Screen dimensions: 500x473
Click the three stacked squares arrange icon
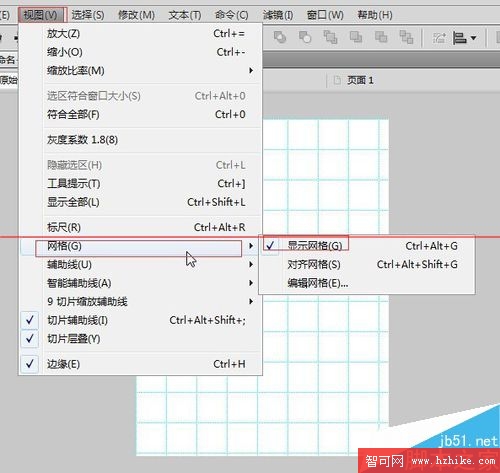pos(330,37)
